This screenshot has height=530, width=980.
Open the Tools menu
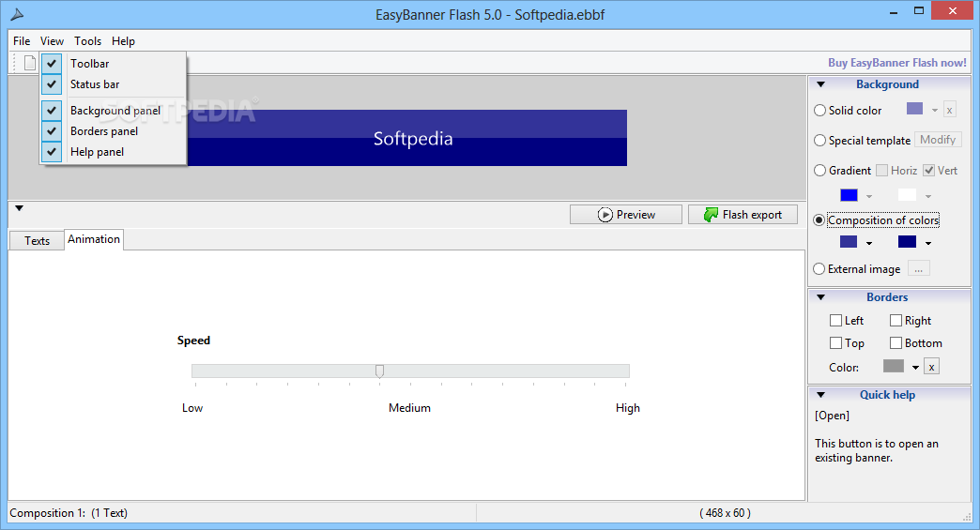tap(87, 41)
